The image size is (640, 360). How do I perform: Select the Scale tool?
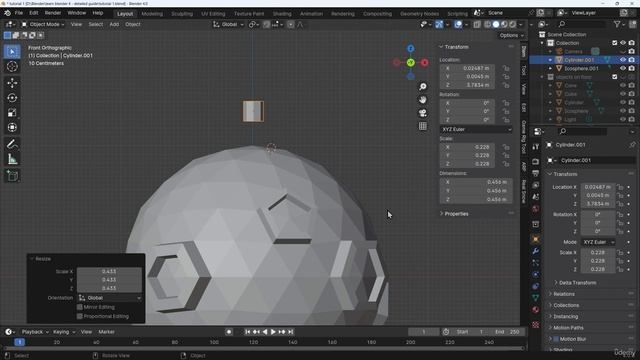(x=12, y=113)
